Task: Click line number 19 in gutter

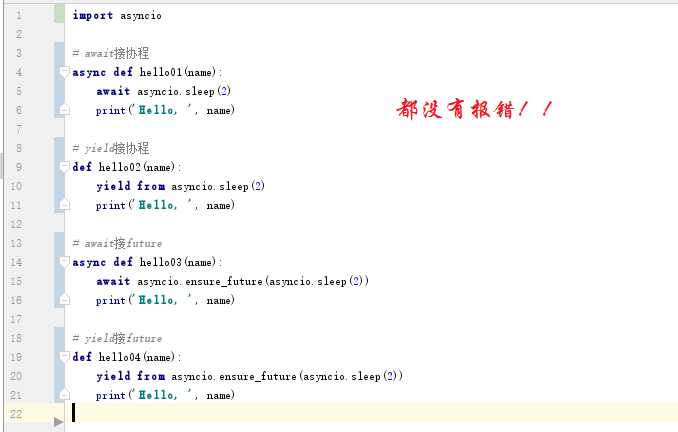Action: pyautogui.click(x=16, y=358)
